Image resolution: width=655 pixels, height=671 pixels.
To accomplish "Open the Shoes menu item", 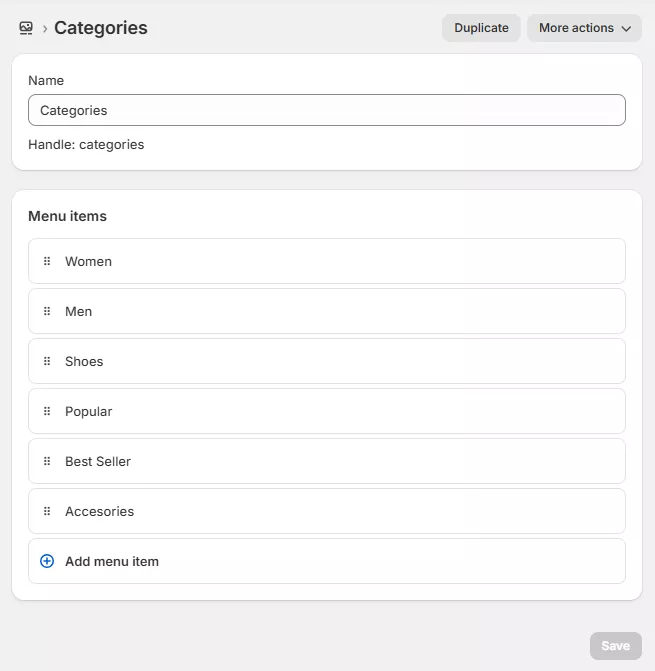I will coord(84,361).
